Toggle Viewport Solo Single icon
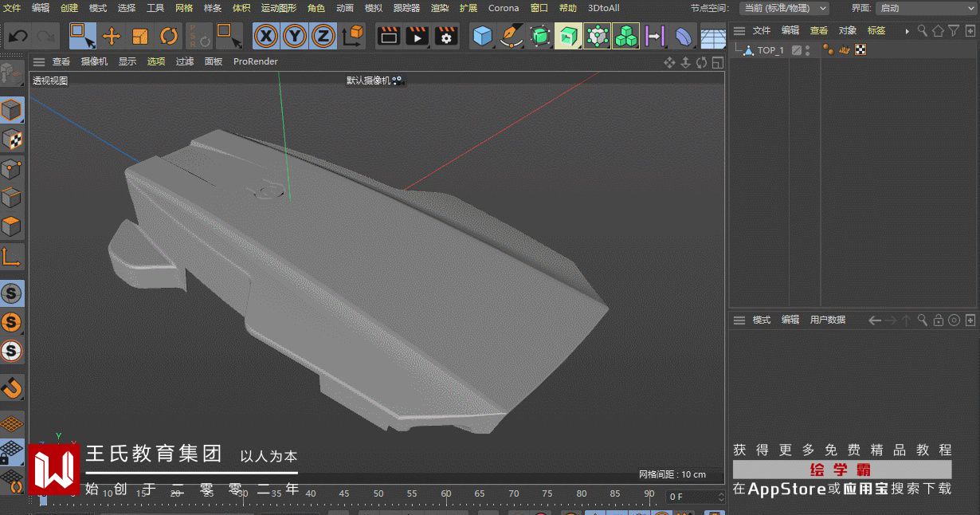Screen dimensions: 980x515 pyautogui.click(x=11, y=322)
